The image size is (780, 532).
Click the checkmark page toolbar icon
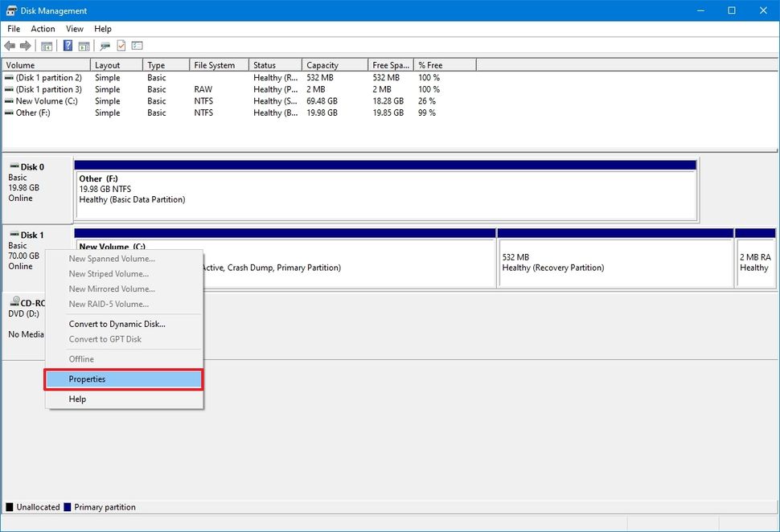point(121,46)
